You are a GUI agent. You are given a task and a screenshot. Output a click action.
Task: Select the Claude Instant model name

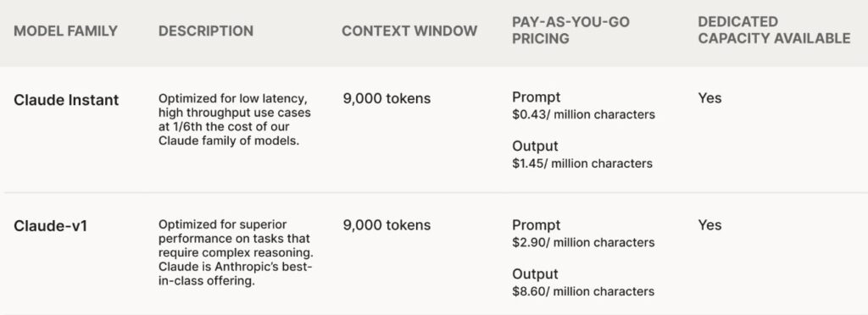66,100
